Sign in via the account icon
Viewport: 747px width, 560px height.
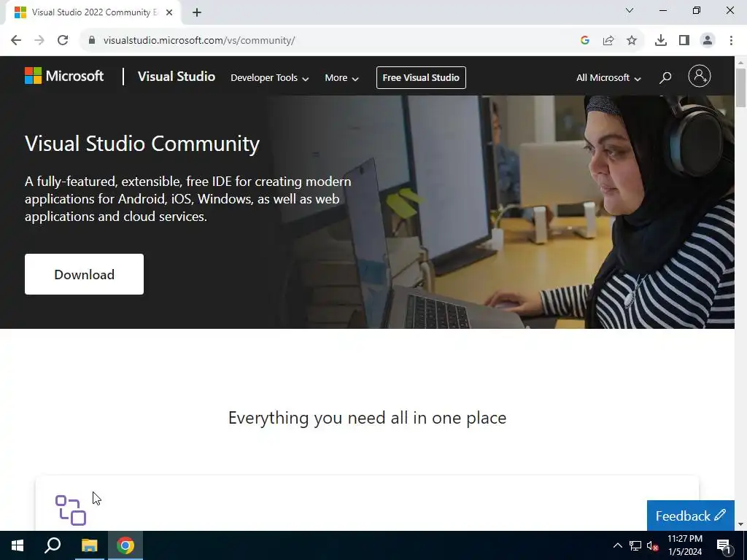700,76
